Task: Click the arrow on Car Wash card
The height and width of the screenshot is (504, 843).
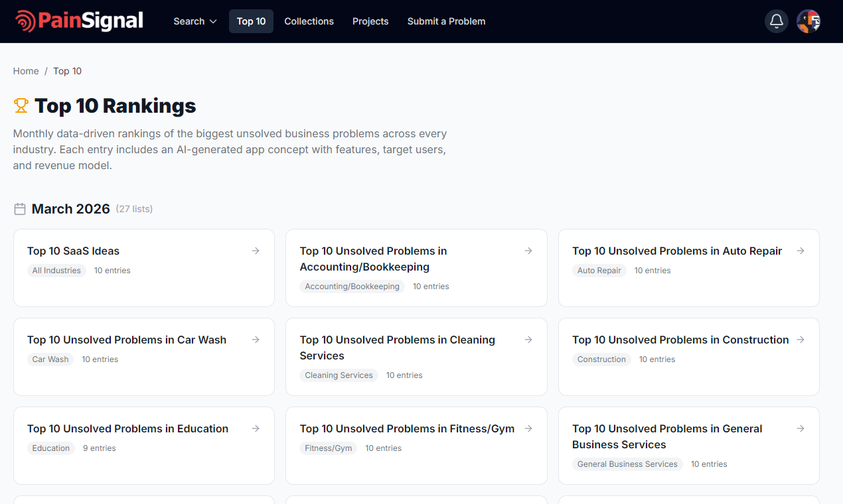Action: tap(256, 340)
